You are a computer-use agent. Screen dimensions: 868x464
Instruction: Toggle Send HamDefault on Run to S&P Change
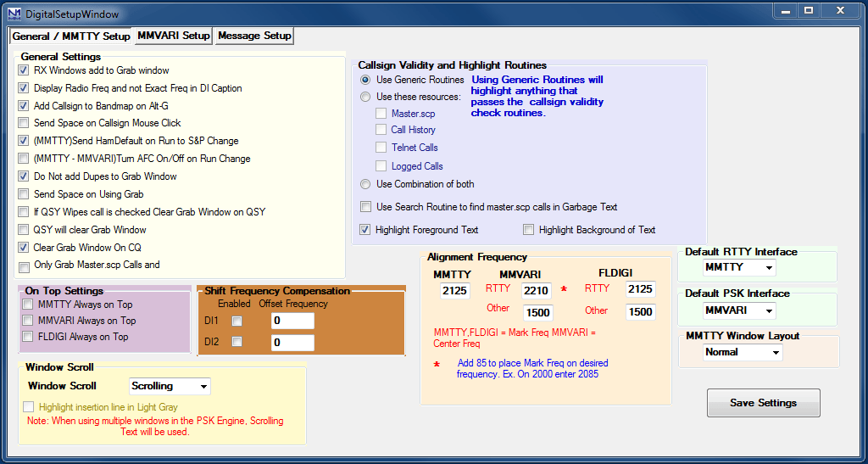click(23, 141)
